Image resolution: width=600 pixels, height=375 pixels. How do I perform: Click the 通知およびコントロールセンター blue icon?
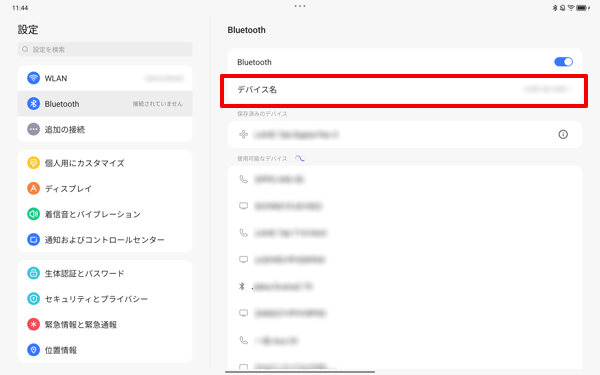coord(33,240)
